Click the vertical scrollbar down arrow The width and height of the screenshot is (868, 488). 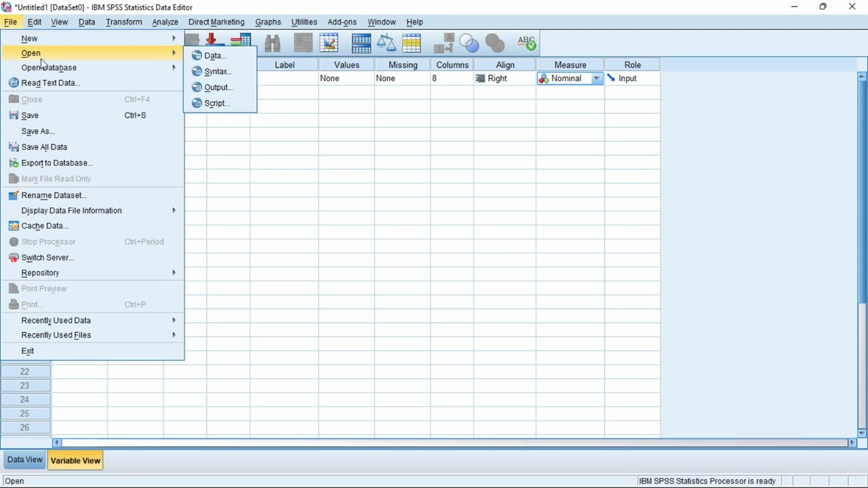[x=862, y=432]
